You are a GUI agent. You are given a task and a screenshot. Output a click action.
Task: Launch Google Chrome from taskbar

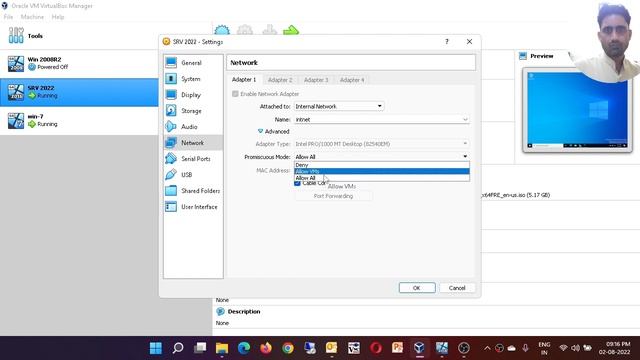click(x=288, y=348)
